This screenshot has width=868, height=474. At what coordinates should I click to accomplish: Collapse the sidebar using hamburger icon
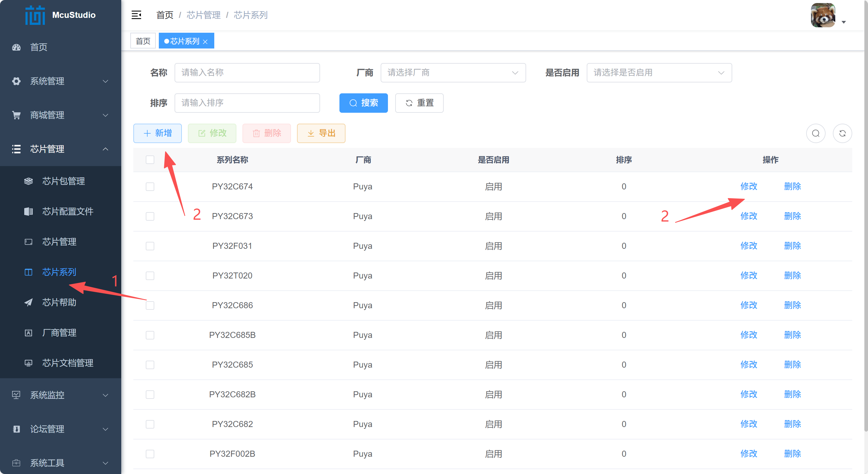(136, 15)
